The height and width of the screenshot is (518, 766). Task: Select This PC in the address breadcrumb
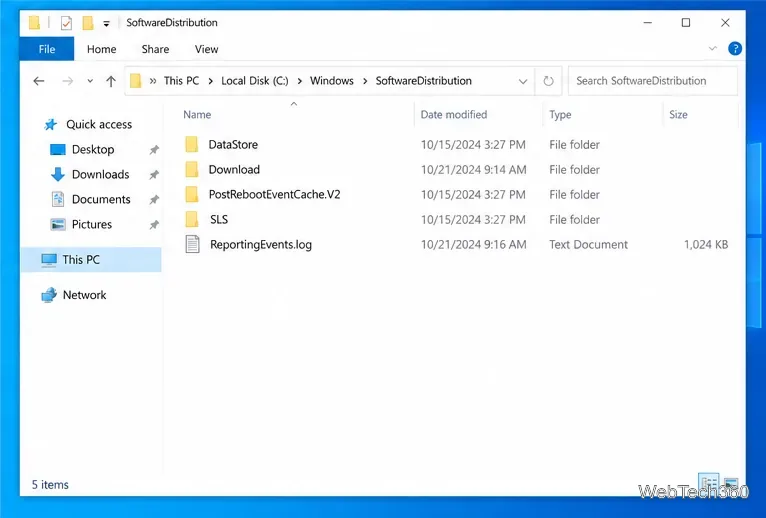coord(181,81)
